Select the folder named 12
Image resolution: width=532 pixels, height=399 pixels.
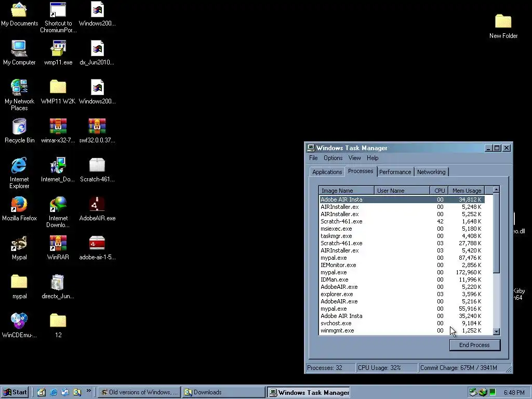click(x=58, y=326)
